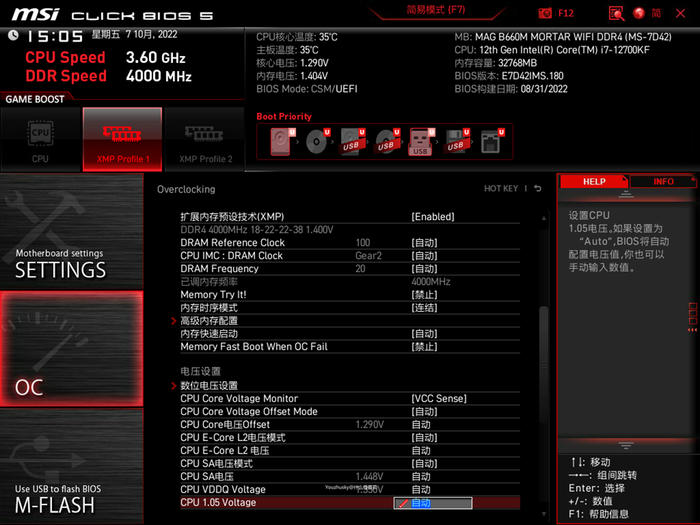Click the clock icon beside the time

(13, 35)
